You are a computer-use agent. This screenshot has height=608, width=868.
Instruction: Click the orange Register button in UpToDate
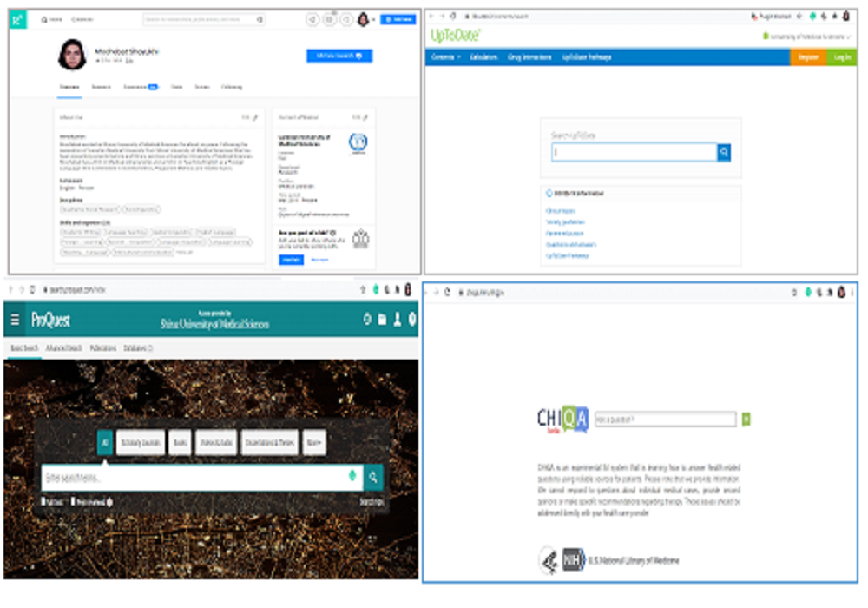(x=807, y=57)
